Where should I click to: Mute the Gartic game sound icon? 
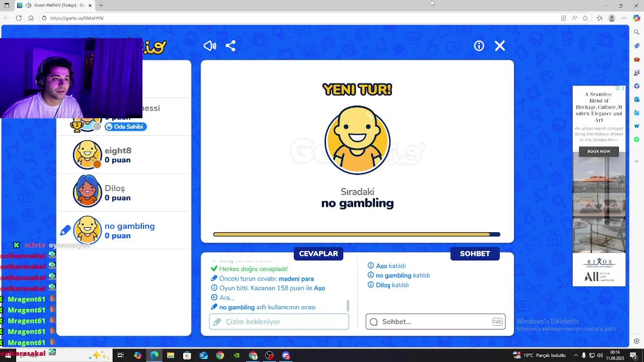pos(210,46)
